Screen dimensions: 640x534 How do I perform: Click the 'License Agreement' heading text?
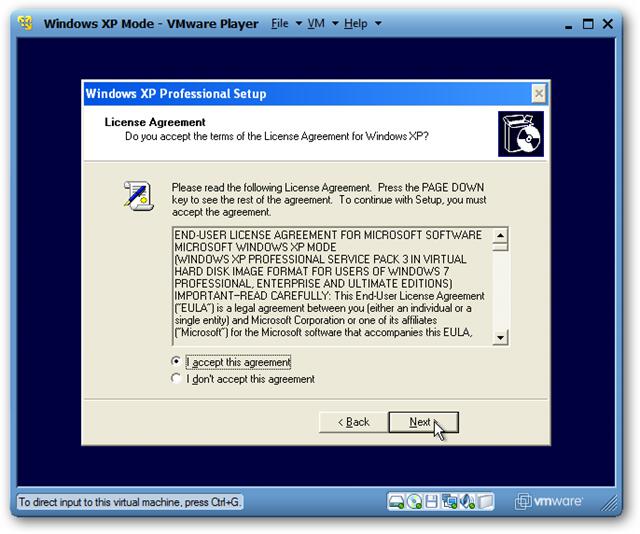coord(155,122)
